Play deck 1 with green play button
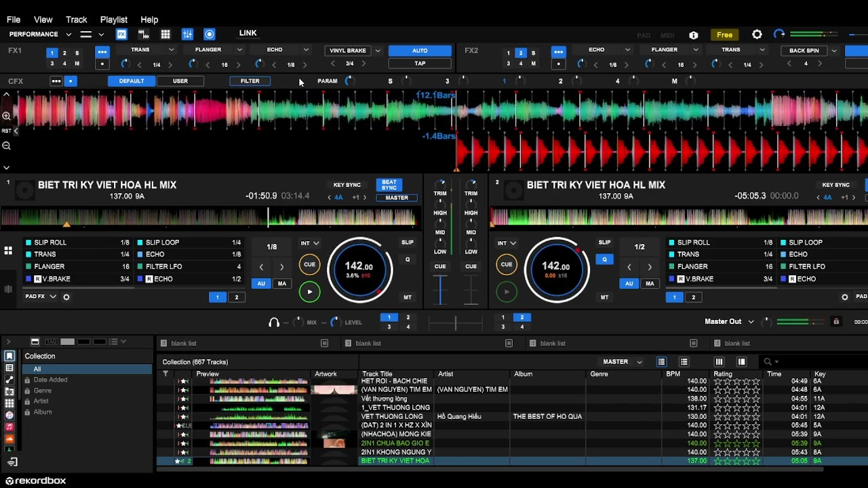Image resolution: width=868 pixels, height=488 pixels. pos(309,292)
